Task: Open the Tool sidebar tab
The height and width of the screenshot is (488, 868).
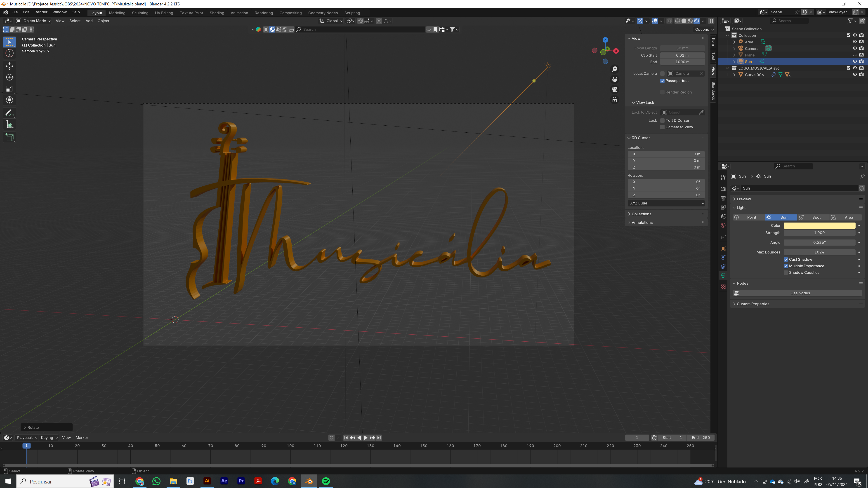Action: pyautogui.click(x=713, y=56)
